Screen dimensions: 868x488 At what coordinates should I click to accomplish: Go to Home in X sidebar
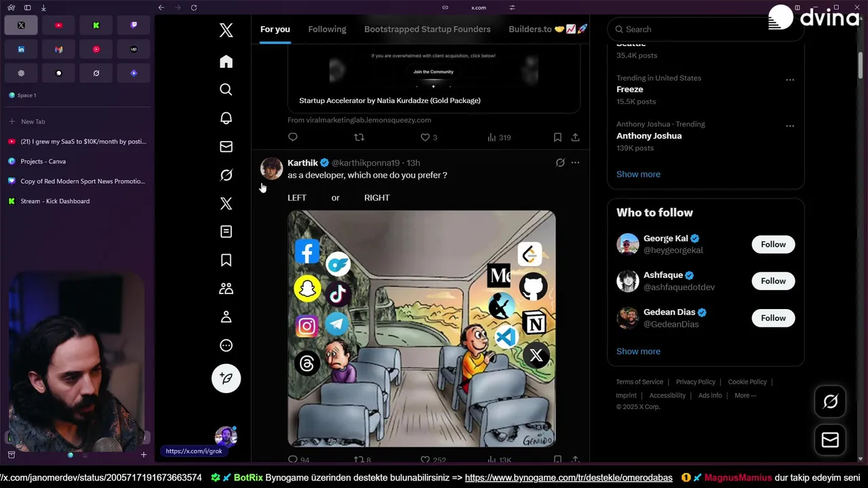click(x=226, y=62)
